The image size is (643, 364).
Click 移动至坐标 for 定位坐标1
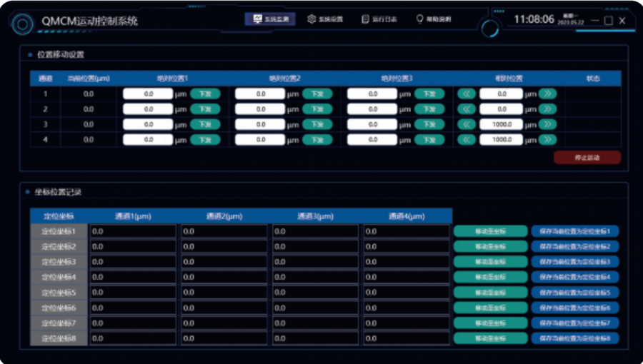click(490, 231)
